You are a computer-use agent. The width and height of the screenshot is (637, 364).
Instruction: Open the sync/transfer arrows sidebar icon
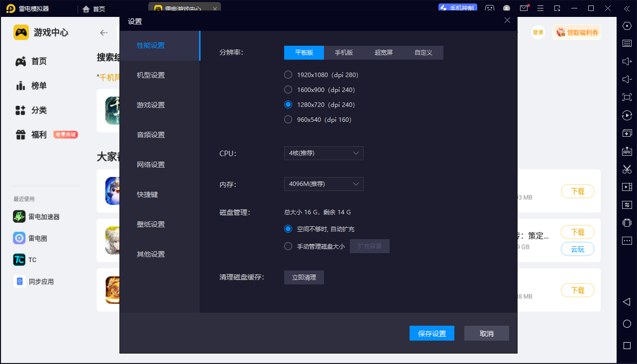pos(627,205)
